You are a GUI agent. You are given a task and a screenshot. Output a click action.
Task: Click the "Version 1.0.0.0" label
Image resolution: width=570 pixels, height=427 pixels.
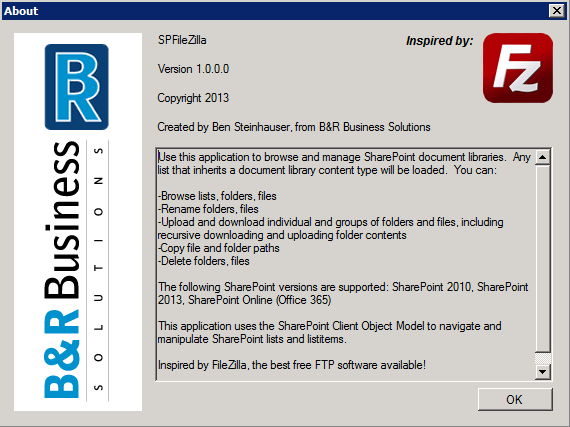point(193,69)
